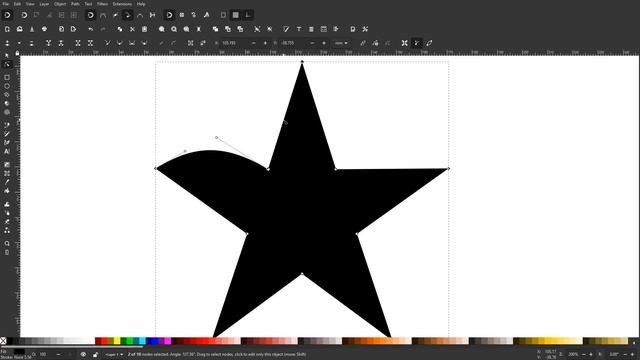Click the New document icon
Image resolution: width=640 pixels, height=360 pixels.
point(7,29)
